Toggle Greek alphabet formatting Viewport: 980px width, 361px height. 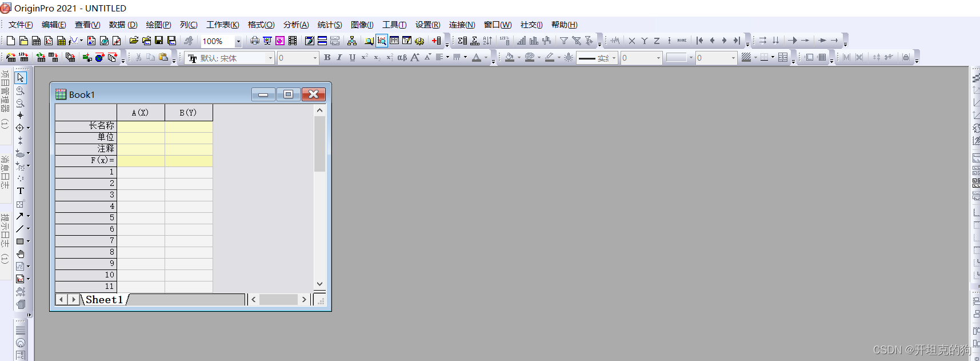click(x=402, y=57)
